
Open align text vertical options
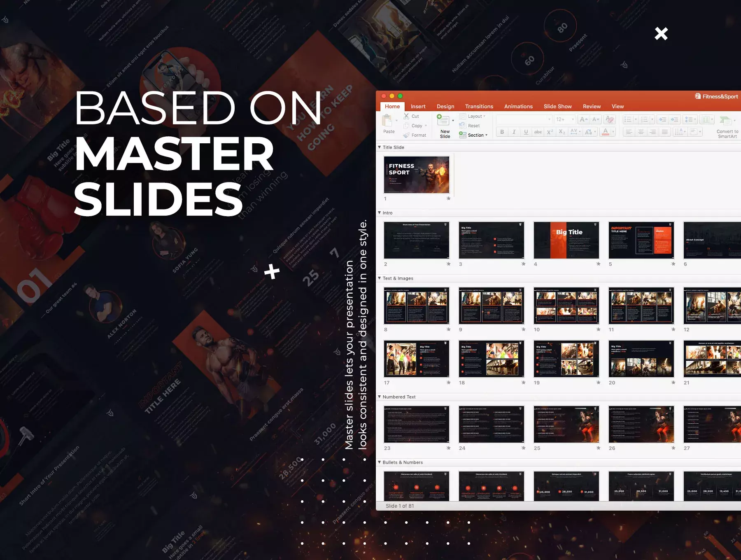(695, 132)
